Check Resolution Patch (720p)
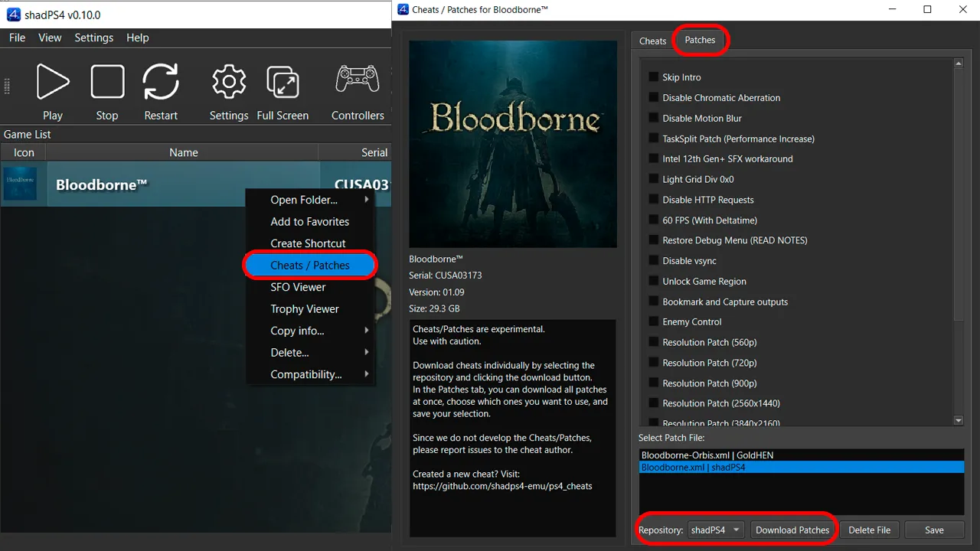 click(654, 363)
